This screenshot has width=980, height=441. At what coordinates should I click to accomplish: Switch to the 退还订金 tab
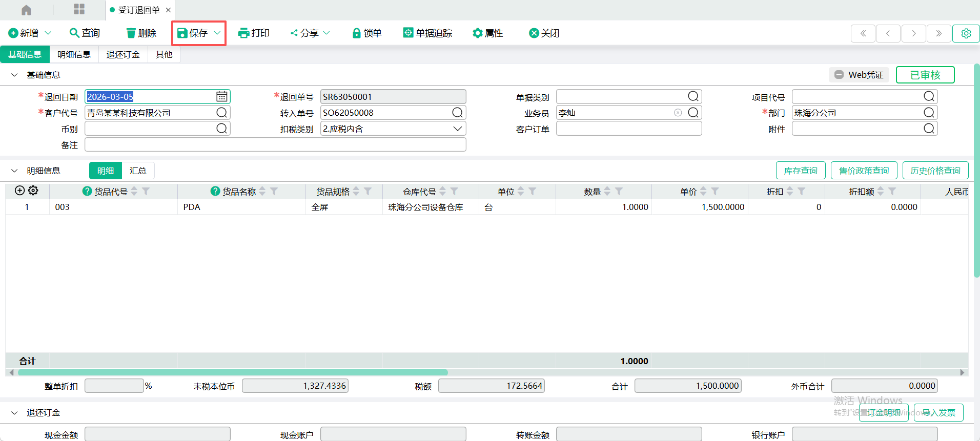tap(123, 54)
